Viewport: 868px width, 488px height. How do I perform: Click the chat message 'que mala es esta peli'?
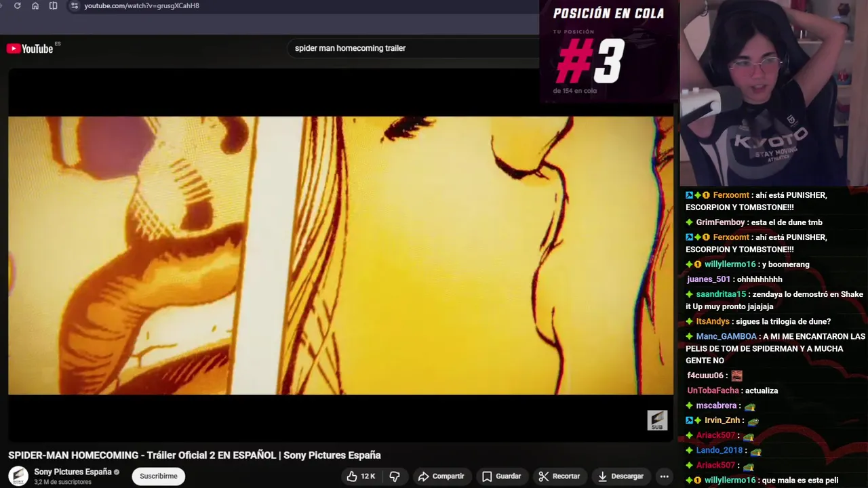tap(800, 480)
